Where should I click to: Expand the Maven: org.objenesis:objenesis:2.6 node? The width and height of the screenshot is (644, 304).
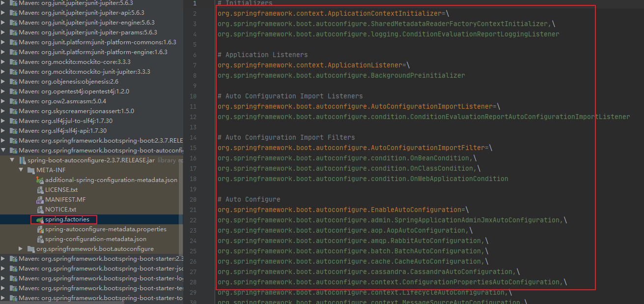click(x=4, y=81)
